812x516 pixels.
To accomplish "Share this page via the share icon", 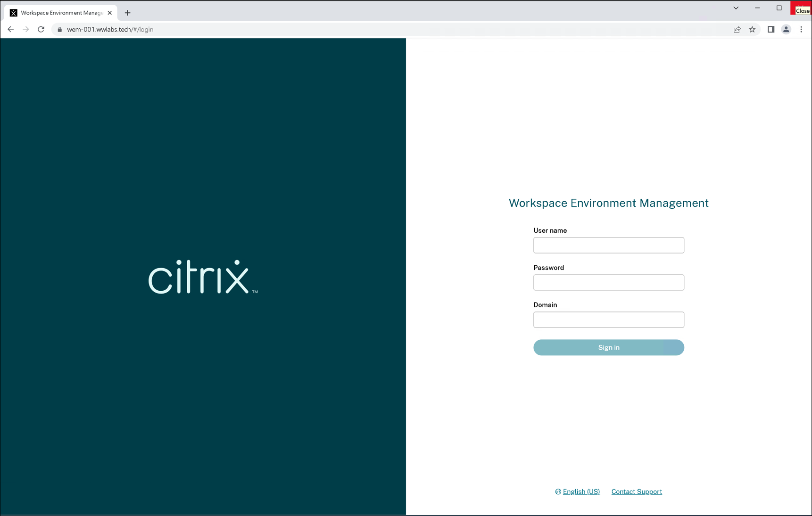I will (x=737, y=29).
